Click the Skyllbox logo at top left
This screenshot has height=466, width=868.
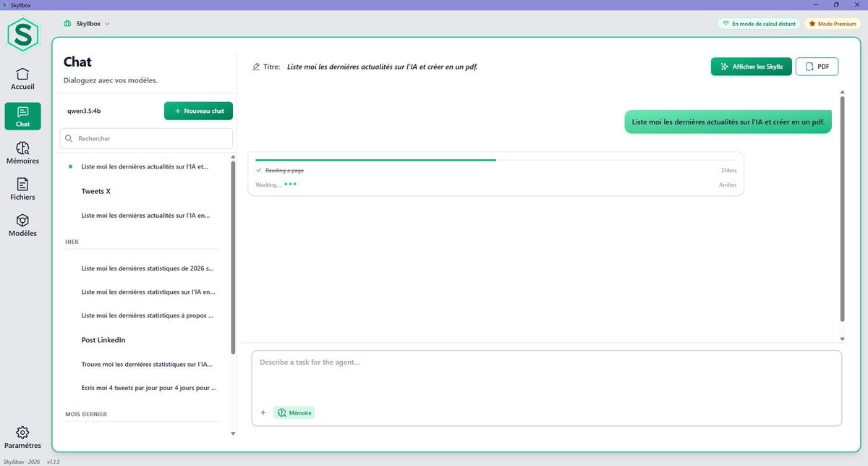[22, 34]
